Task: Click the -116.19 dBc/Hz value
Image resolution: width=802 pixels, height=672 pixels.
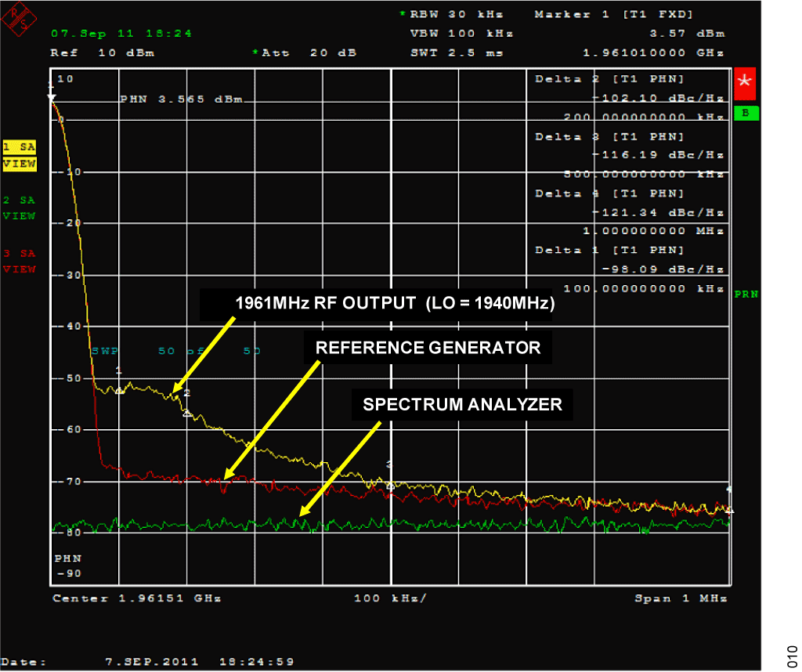Action: tap(658, 154)
